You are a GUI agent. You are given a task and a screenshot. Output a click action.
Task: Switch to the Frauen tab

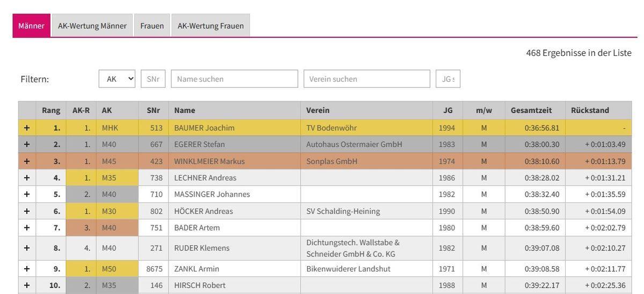[x=152, y=26]
